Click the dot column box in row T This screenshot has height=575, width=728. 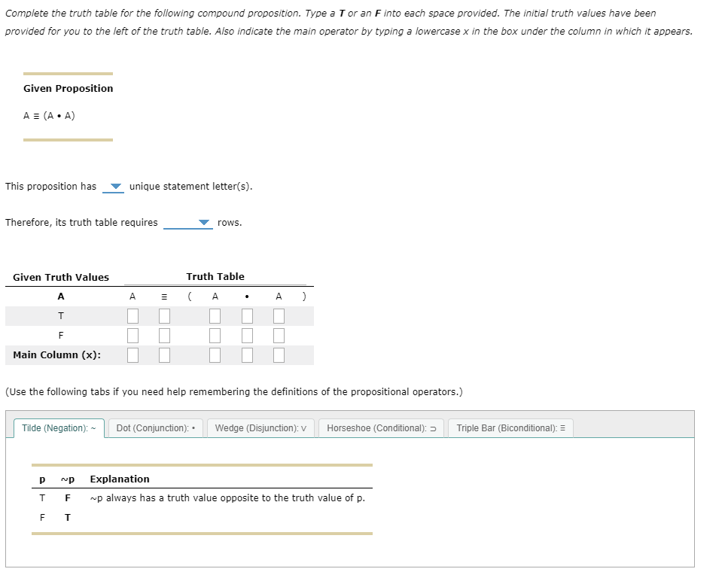click(247, 315)
